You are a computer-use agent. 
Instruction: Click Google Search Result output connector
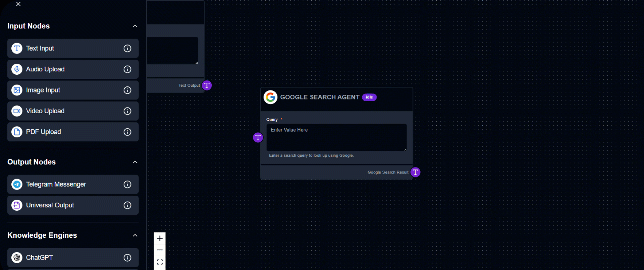[x=415, y=172]
